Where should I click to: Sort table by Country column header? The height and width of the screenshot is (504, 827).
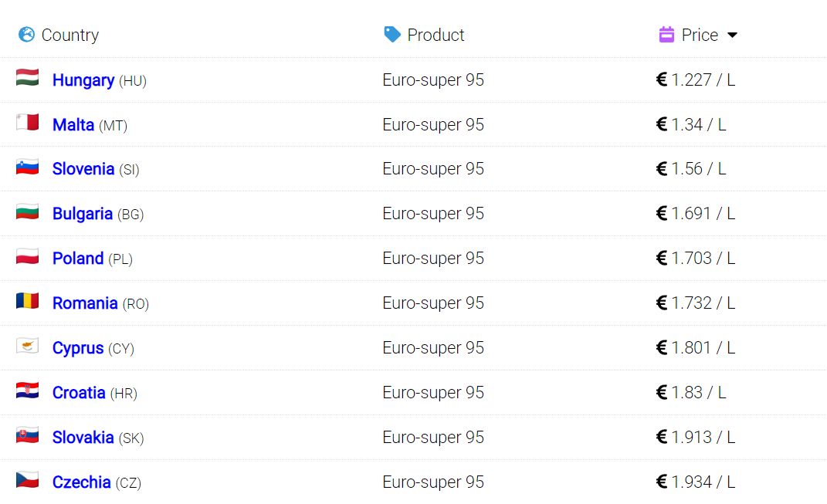70,35
